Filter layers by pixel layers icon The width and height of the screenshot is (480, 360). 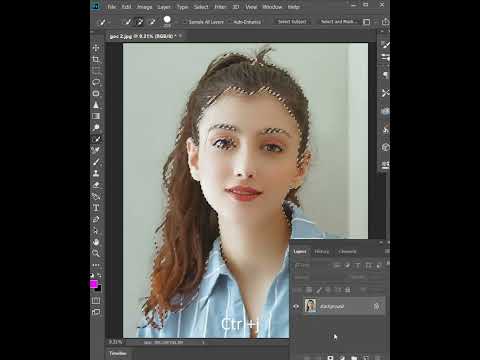point(337,266)
